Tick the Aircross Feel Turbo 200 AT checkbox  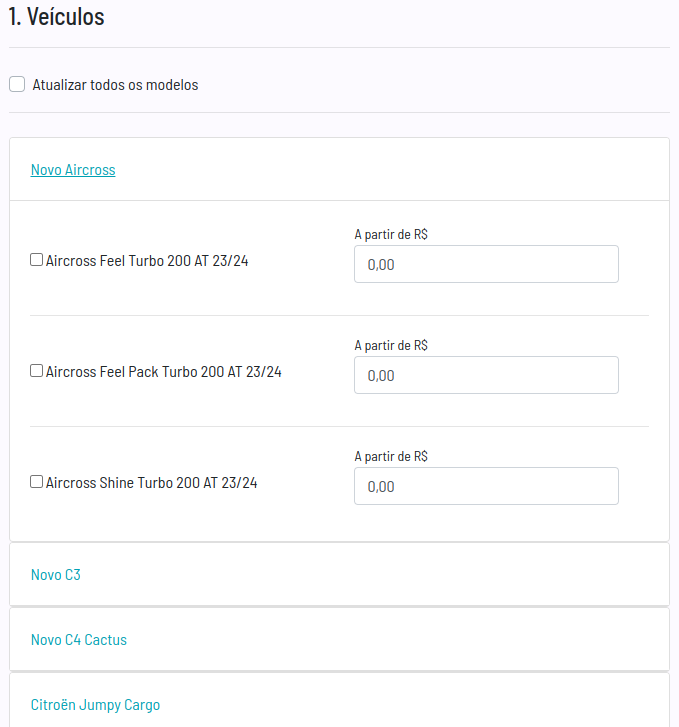coord(37,260)
